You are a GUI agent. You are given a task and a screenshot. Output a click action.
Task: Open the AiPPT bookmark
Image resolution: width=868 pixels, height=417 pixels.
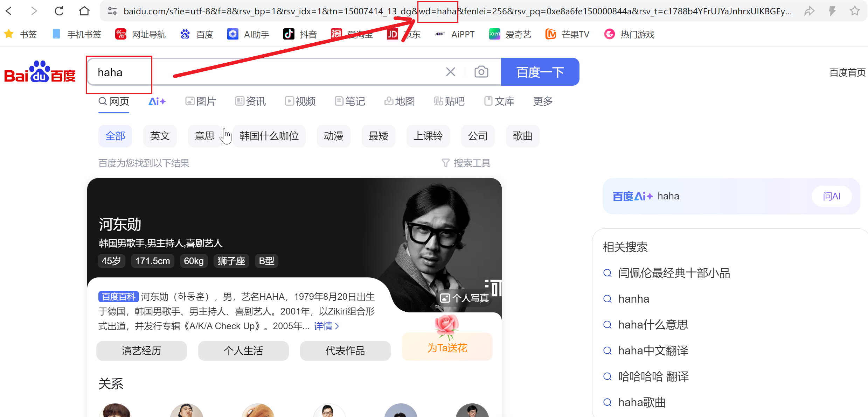tap(454, 34)
